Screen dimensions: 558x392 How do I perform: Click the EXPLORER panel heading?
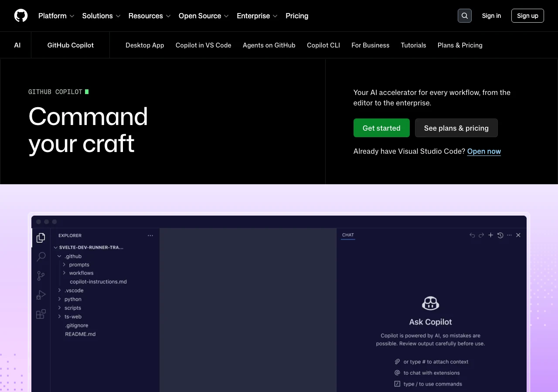coord(70,236)
